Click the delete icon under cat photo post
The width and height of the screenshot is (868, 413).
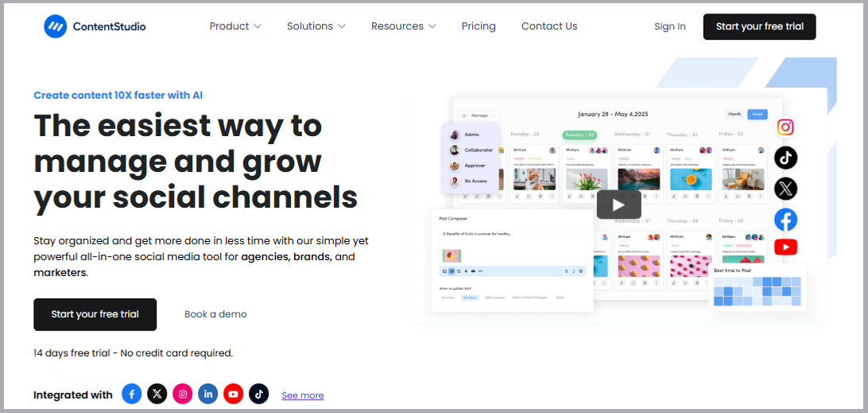tap(541, 197)
